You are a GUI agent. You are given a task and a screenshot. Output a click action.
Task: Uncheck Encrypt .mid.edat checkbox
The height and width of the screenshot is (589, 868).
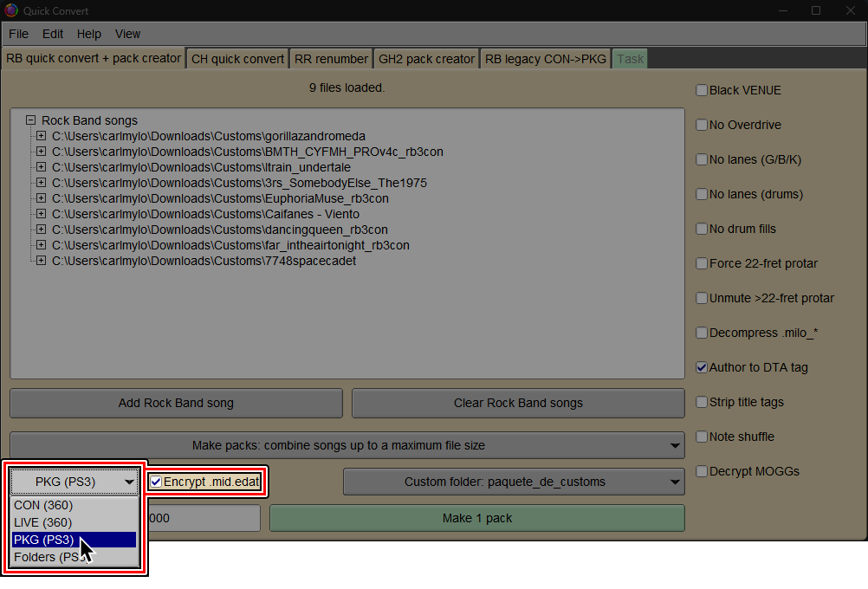156,482
